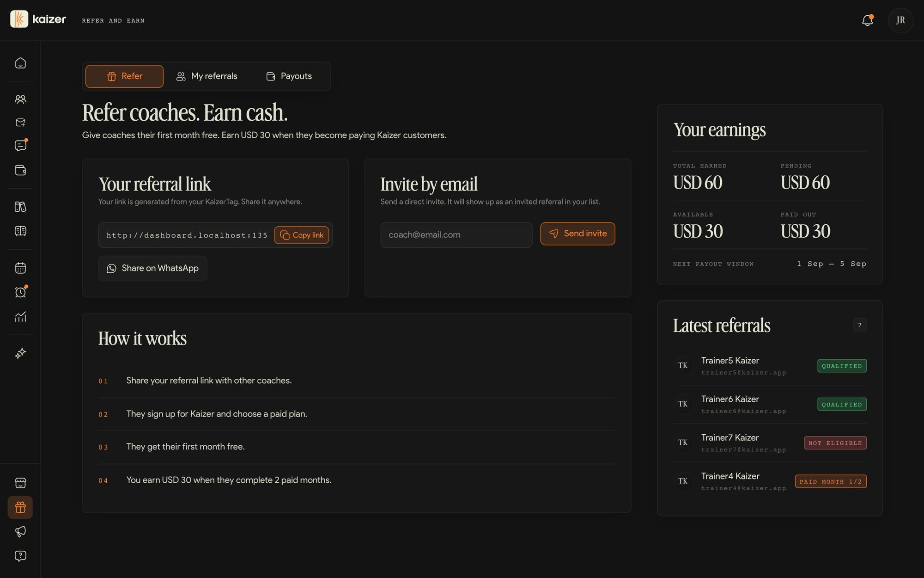The height and width of the screenshot is (578, 924).
Task: Open the alarm clock icon in sidebar
Action: click(x=20, y=292)
